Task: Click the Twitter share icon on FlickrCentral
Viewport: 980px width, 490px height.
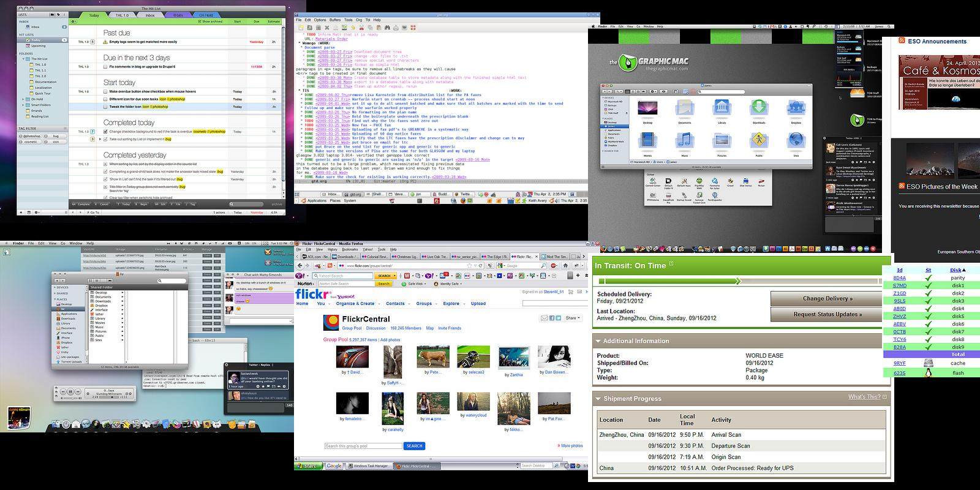Action: pos(558,318)
